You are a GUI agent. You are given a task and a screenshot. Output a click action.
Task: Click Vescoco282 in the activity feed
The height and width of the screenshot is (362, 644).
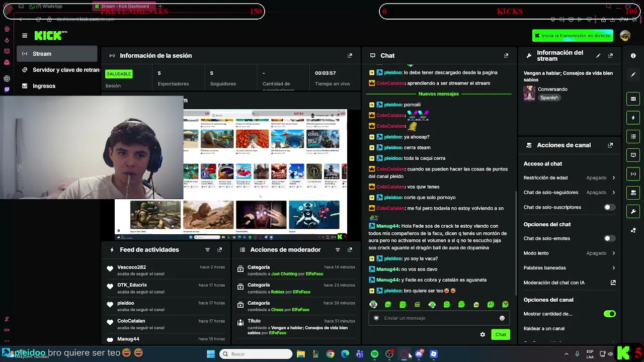(x=131, y=267)
